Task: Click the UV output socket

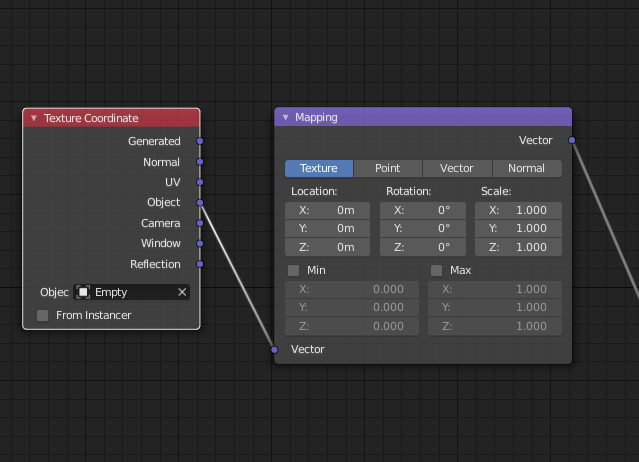Action: (200, 182)
